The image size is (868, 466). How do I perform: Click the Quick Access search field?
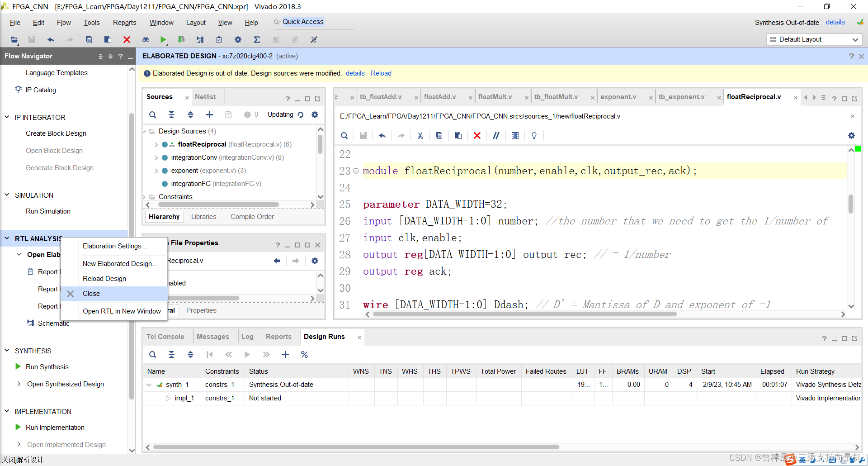(x=313, y=22)
